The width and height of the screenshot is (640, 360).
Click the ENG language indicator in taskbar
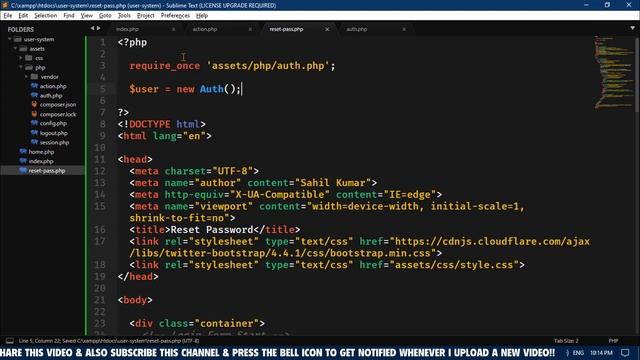click(578, 353)
